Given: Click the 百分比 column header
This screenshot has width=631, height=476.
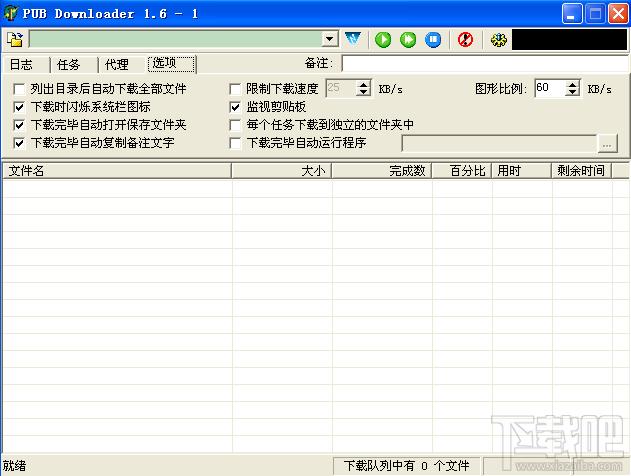Looking at the screenshot, I should click(462, 171).
